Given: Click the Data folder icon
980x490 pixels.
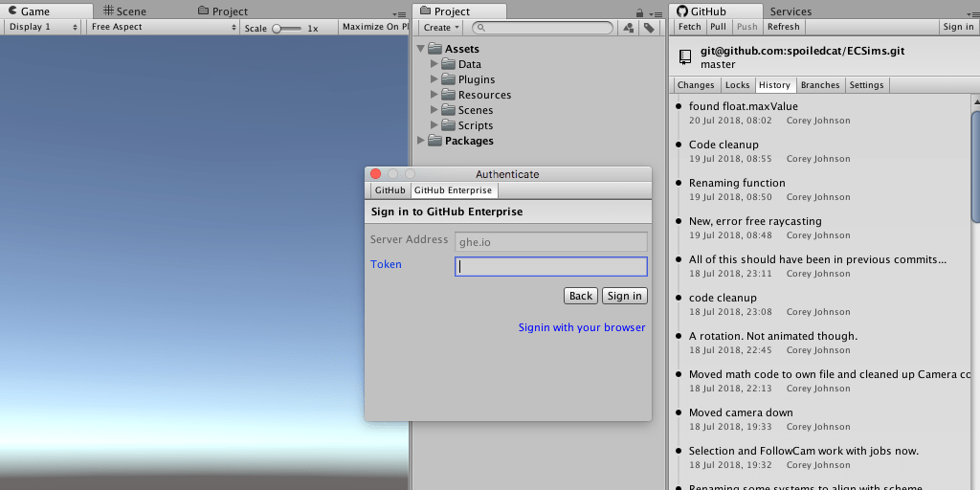Looking at the screenshot, I should point(448,64).
